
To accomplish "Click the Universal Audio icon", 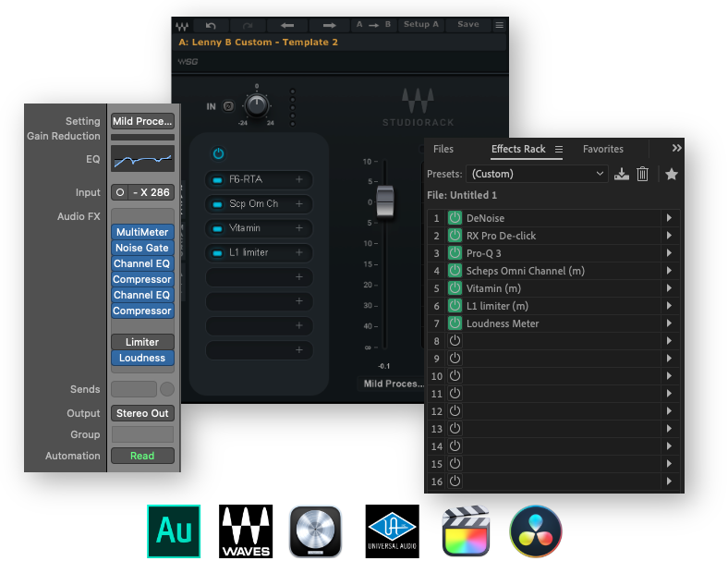I will [393, 531].
